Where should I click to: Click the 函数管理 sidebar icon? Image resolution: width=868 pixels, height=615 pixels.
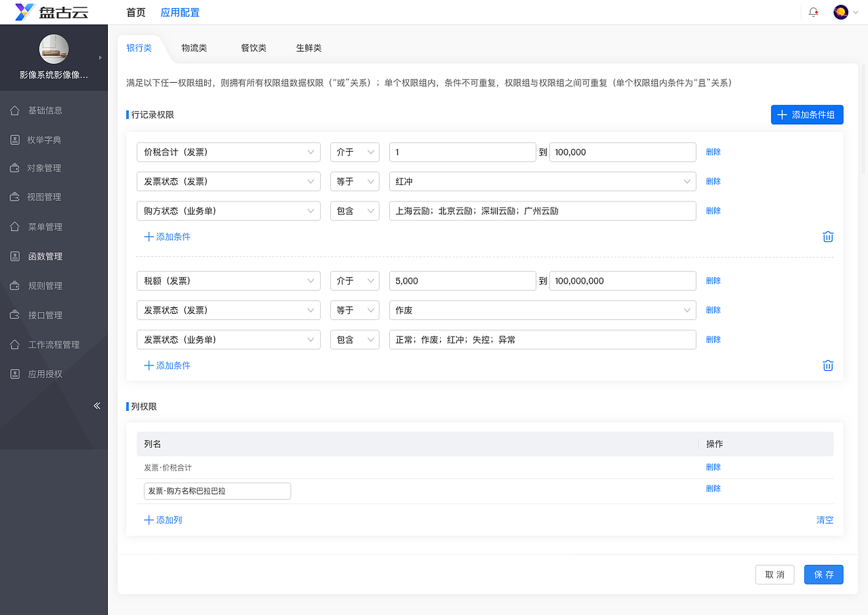(15, 256)
